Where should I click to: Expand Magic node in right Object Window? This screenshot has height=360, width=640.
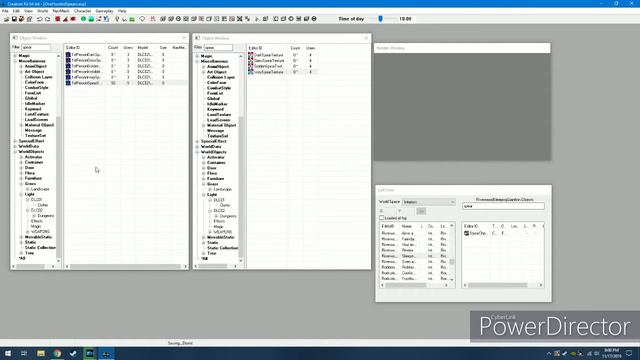point(197,56)
